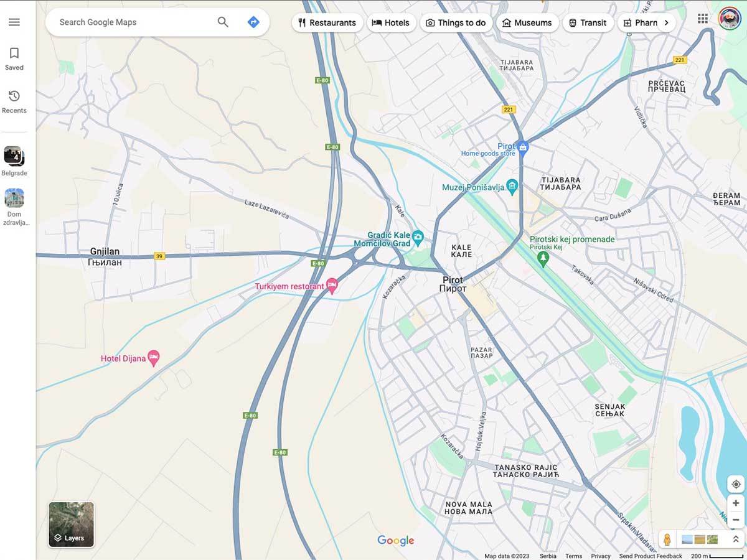Image resolution: width=747 pixels, height=560 pixels.
Task: Expand more category chips with right arrow
Action: coord(666,22)
